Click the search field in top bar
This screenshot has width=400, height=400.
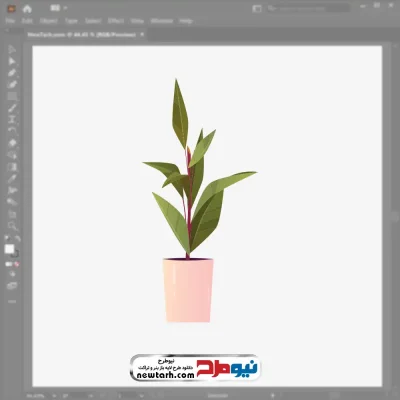[x=308, y=8]
